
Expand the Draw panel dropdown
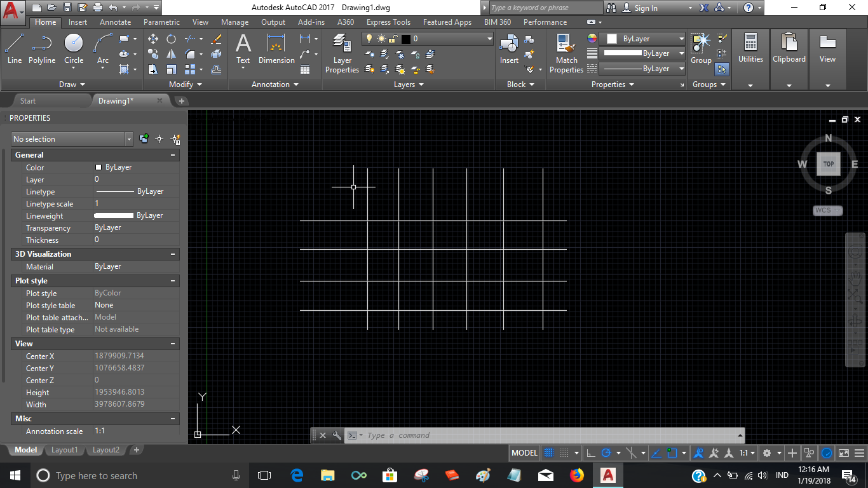(72, 84)
